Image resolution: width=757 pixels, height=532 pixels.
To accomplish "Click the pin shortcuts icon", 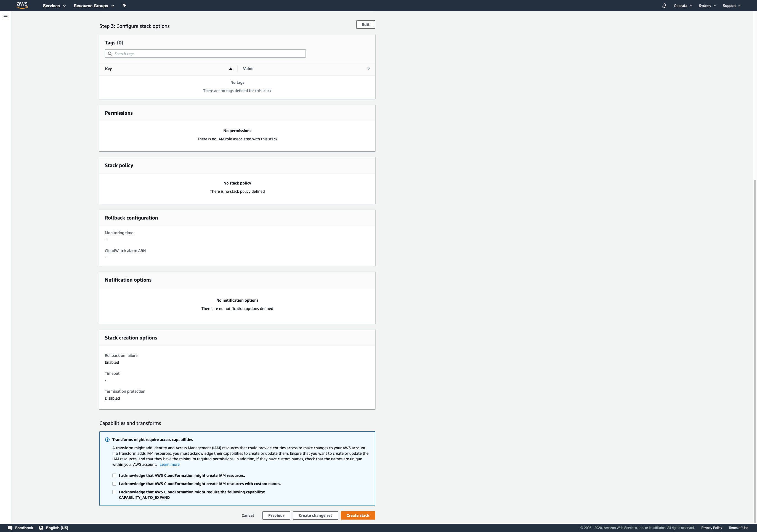I will click(124, 6).
